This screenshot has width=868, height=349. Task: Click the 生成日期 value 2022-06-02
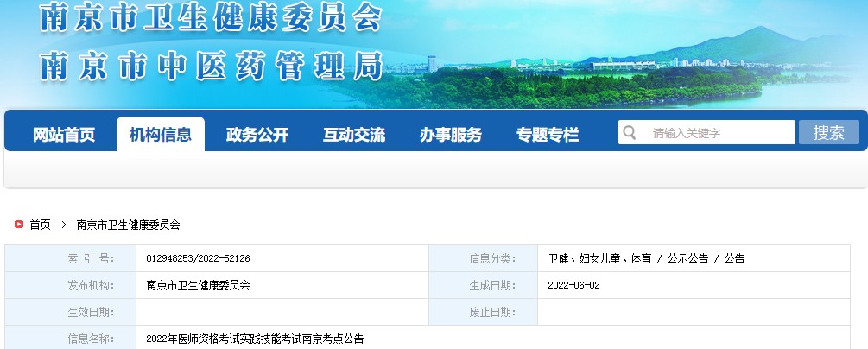click(573, 285)
